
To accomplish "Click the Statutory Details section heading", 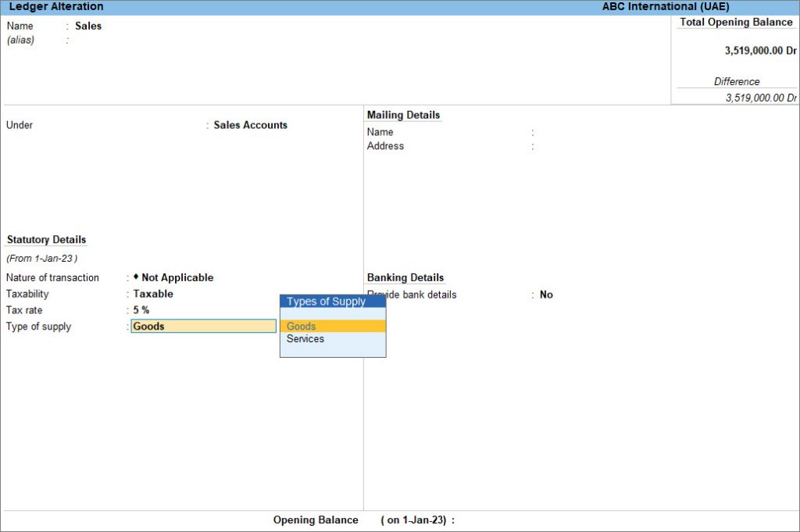I will [45, 239].
